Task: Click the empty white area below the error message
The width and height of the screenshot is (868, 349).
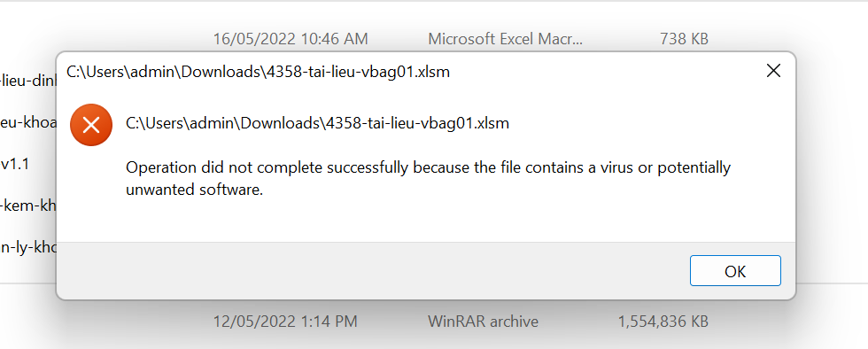Action: pyautogui.click(x=426, y=221)
